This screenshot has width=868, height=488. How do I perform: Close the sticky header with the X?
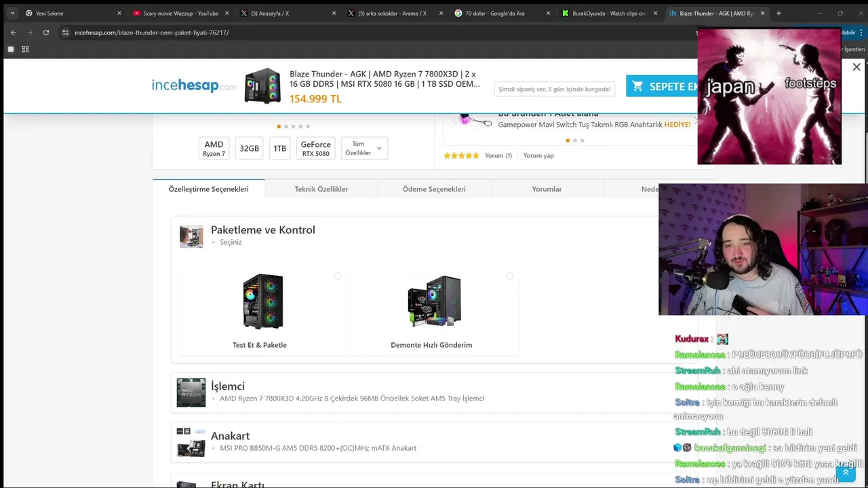[x=856, y=67]
